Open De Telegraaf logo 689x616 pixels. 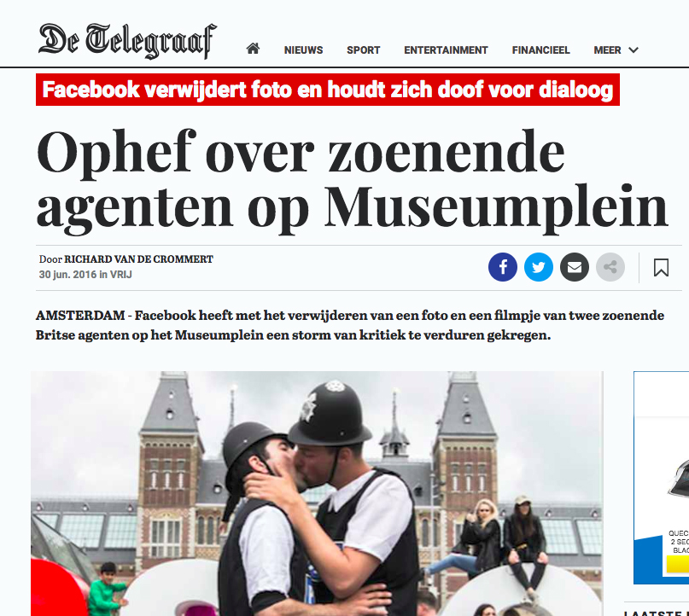pos(127,41)
